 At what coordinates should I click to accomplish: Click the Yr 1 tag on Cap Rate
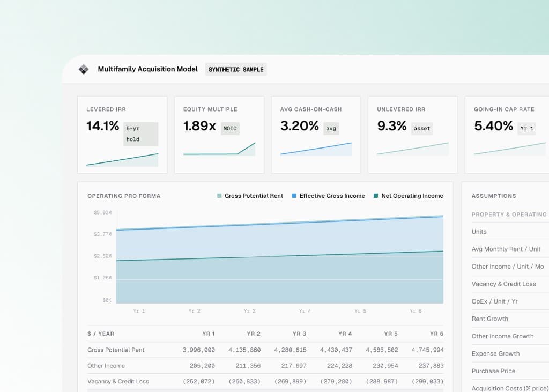(527, 129)
